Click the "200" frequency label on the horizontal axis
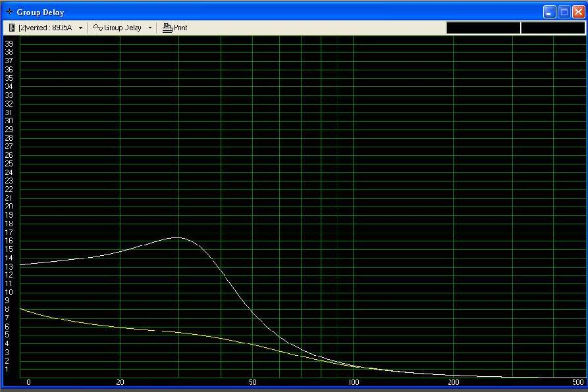 454,382
